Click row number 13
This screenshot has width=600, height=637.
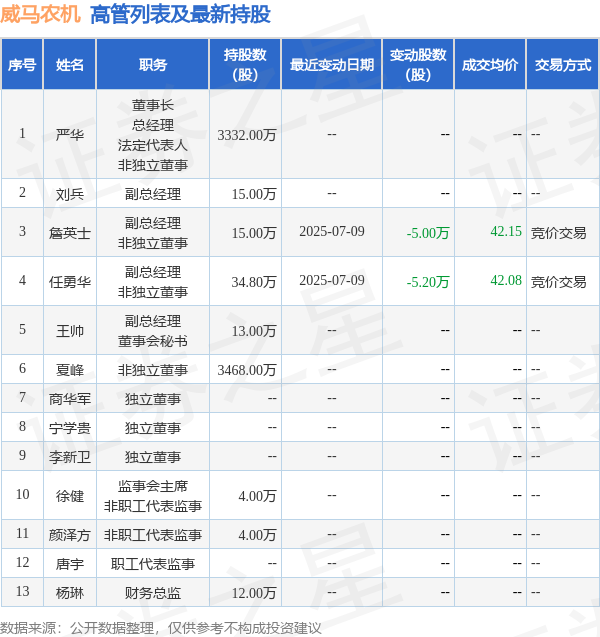pyautogui.click(x=22, y=591)
